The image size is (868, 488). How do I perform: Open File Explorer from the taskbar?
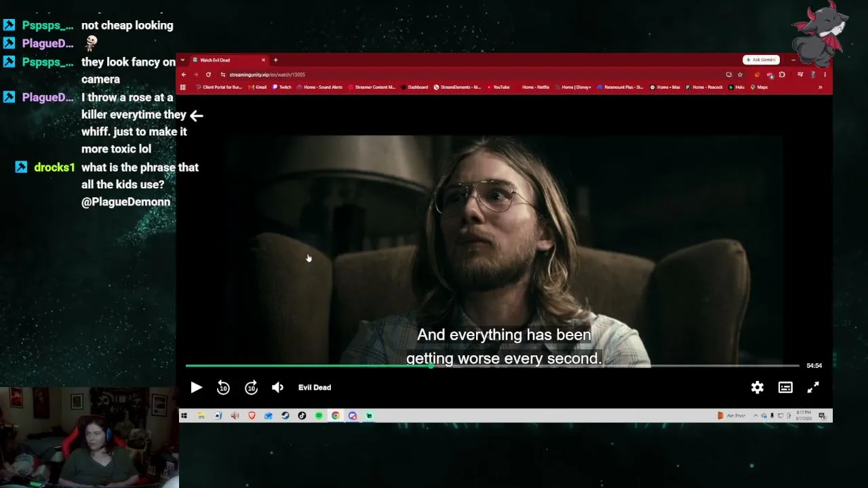point(201,416)
